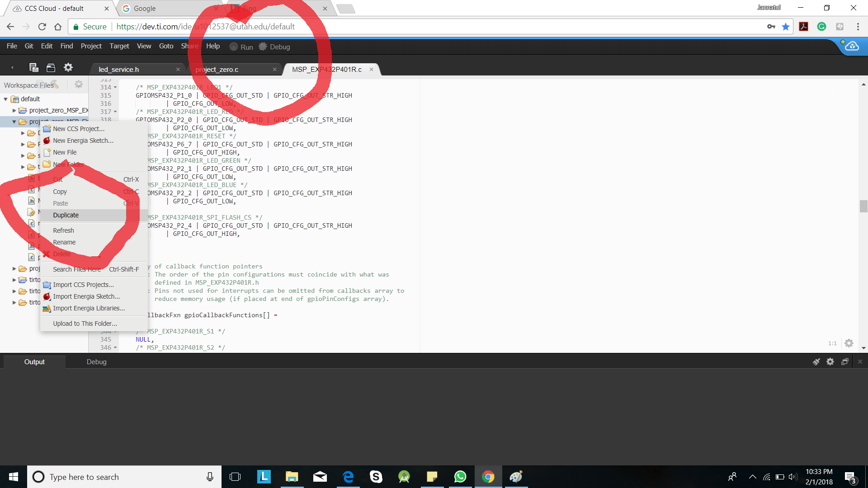Open the editor settings gear icon
868x488 pixels.
point(849,343)
